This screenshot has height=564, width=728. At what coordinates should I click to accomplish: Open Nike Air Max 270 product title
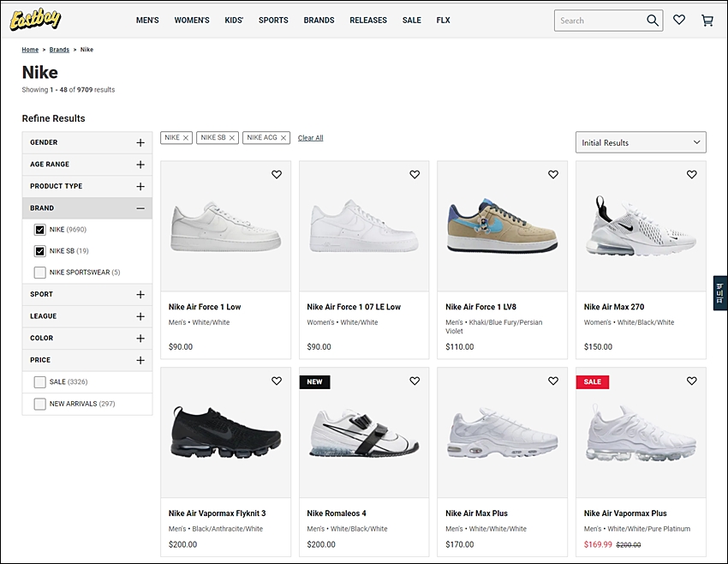click(x=614, y=307)
